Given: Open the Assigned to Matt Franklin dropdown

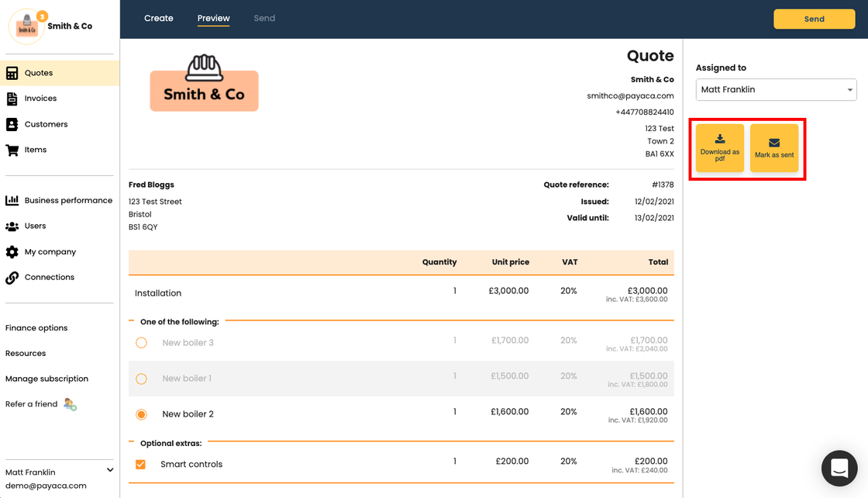Looking at the screenshot, I should [776, 90].
